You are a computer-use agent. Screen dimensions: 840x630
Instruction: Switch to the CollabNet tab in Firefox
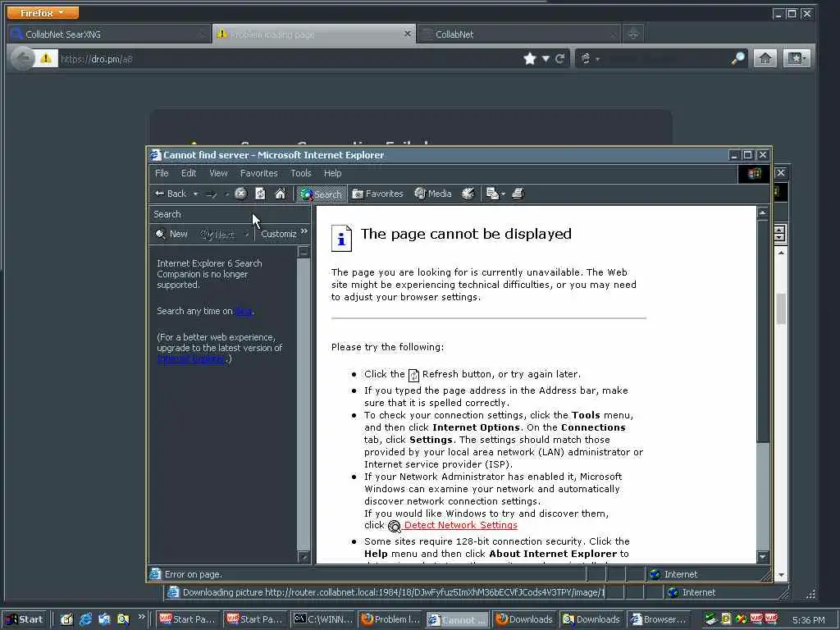coord(518,34)
